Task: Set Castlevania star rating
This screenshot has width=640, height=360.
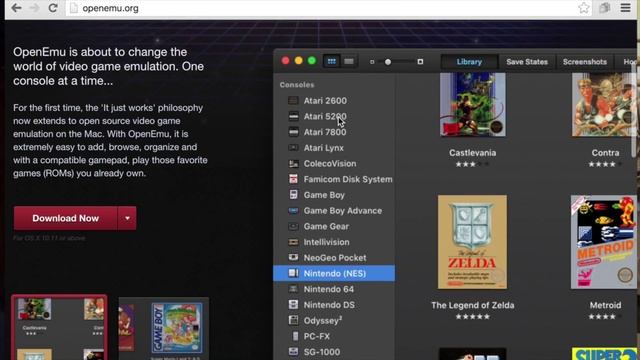Action: (472, 164)
